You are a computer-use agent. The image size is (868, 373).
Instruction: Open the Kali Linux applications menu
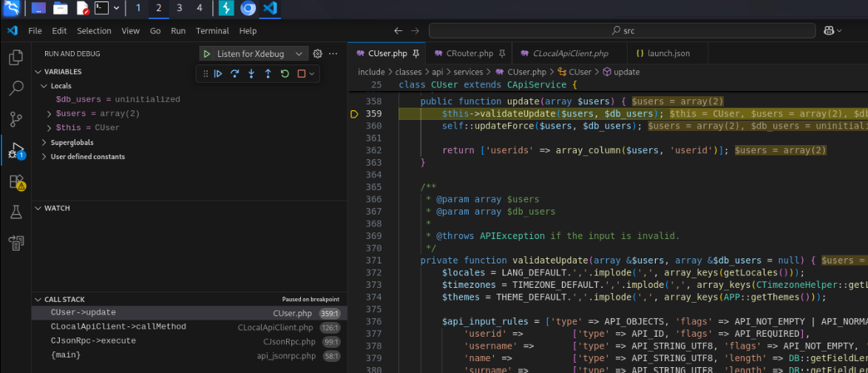point(12,7)
